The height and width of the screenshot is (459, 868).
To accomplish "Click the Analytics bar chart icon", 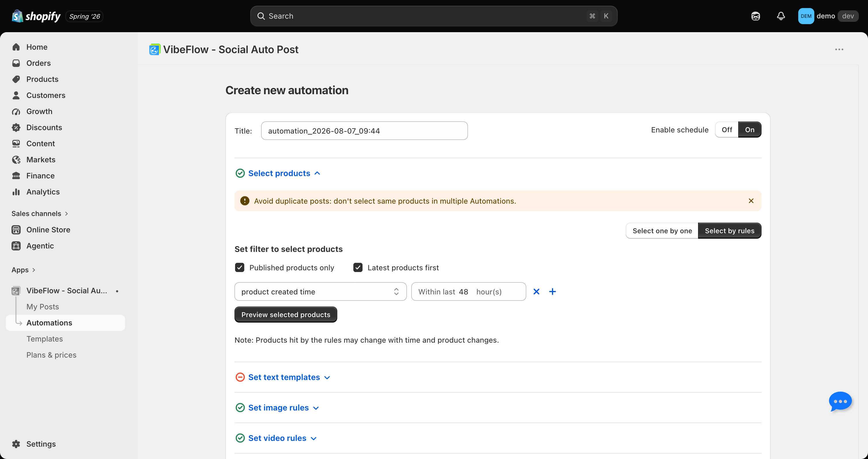I will [x=16, y=192].
